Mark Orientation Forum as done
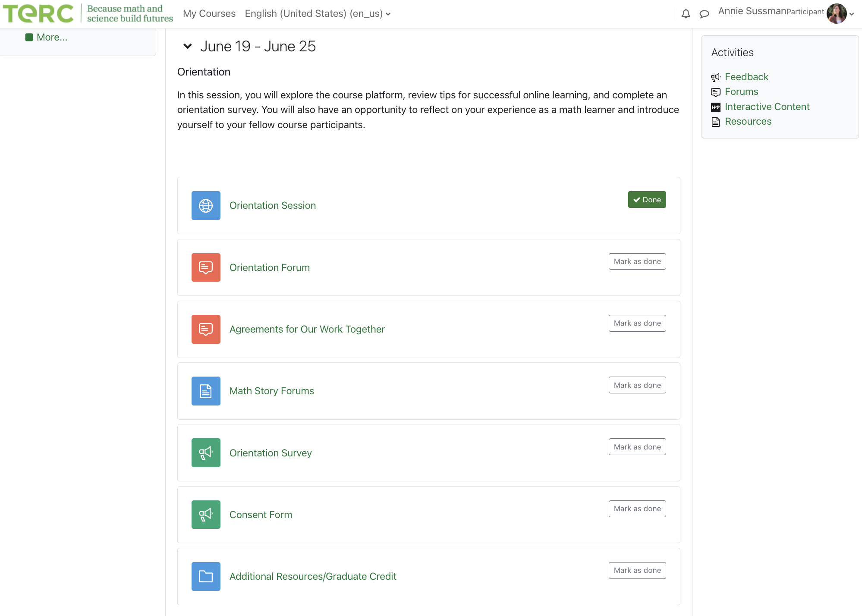862x616 pixels. 637,261
